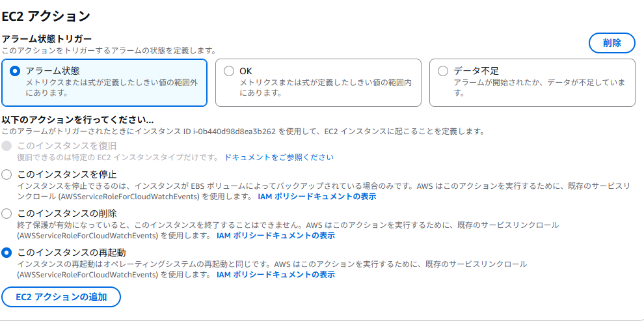Click the text containing instance ID i-0b440d98d8ea3b262
The image size is (644, 321).
(243, 132)
